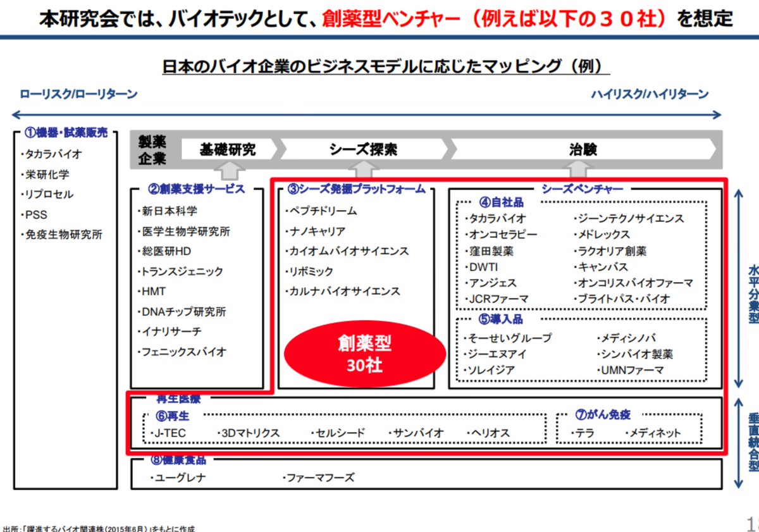The image size is (759, 532).
Task: Click the ⑤導入品 subheading
Action: pyautogui.click(x=500, y=319)
